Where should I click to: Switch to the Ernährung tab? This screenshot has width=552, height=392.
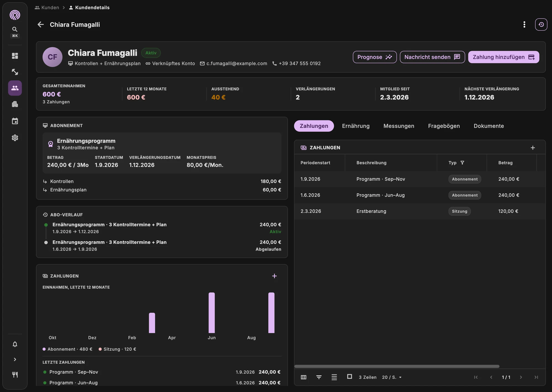(x=356, y=126)
